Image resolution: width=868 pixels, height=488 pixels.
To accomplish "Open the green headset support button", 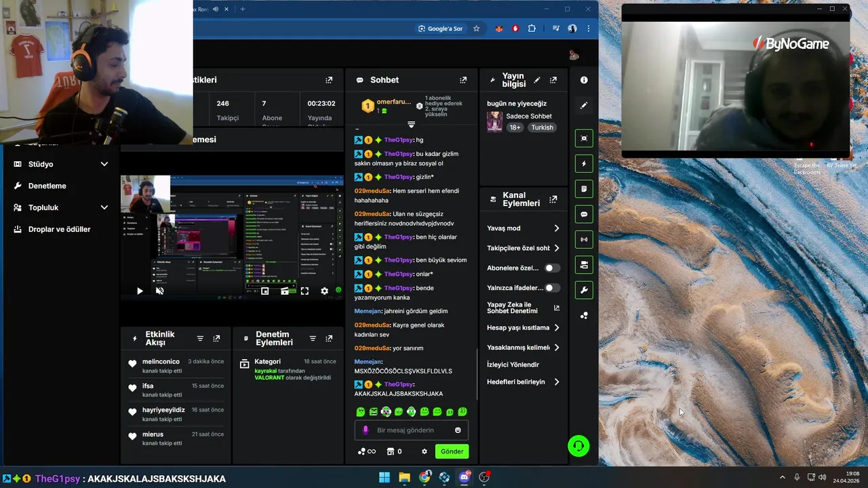I will (x=578, y=445).
